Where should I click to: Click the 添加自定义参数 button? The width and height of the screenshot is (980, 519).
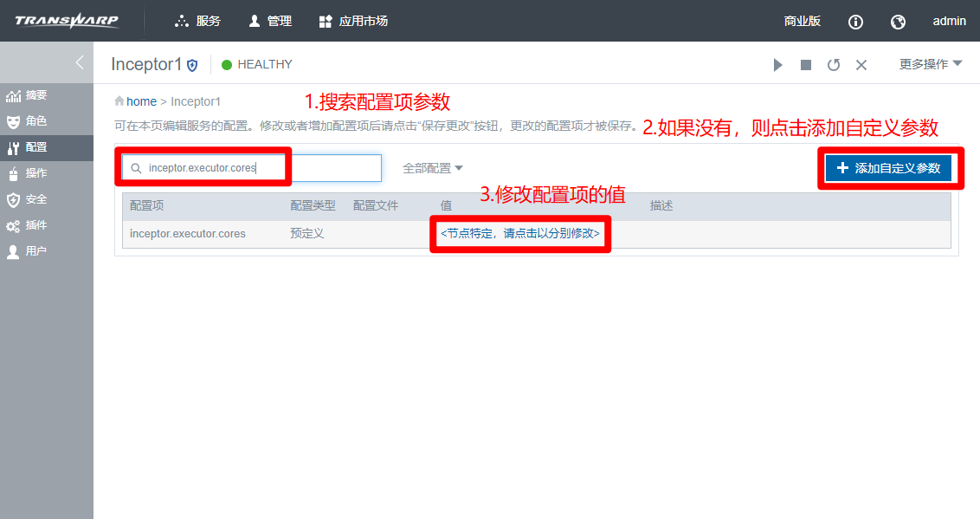point(888,168)
